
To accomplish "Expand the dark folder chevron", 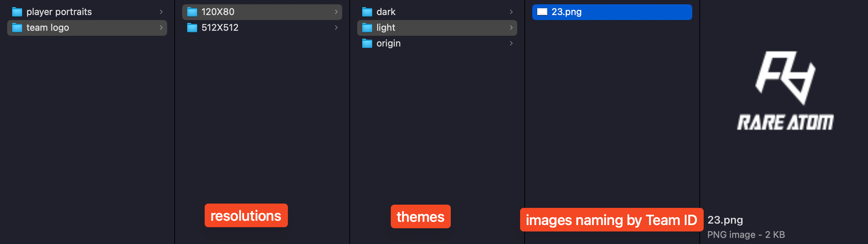I will click(511, 12).
